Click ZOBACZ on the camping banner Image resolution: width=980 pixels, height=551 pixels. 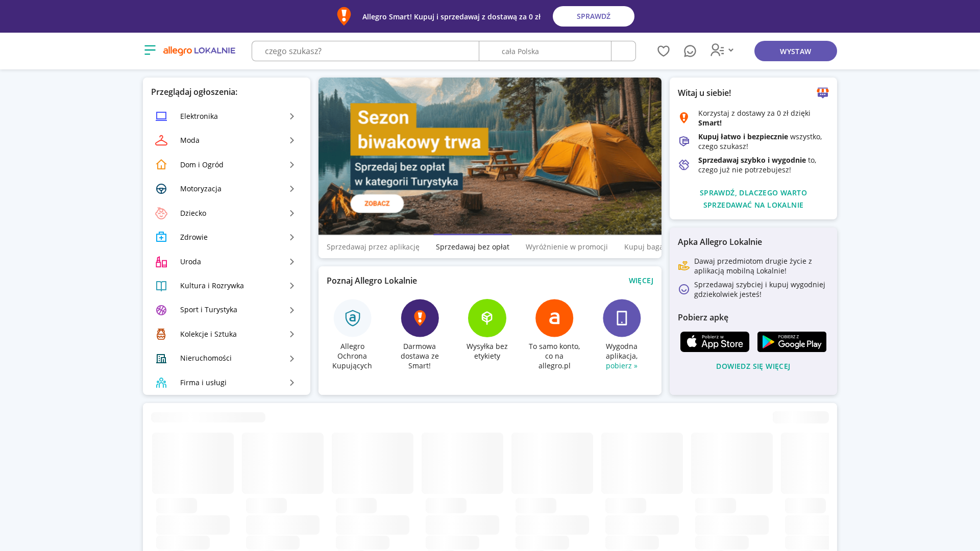pos(377,204)
